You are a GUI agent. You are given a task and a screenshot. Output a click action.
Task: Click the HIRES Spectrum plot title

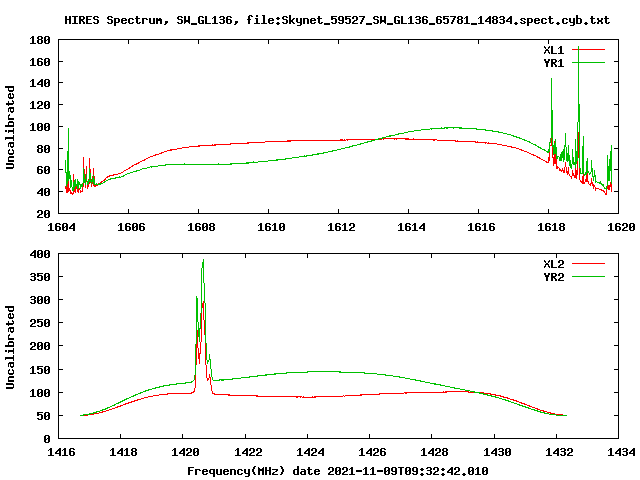pyautogui.click(x=337, y=20)
